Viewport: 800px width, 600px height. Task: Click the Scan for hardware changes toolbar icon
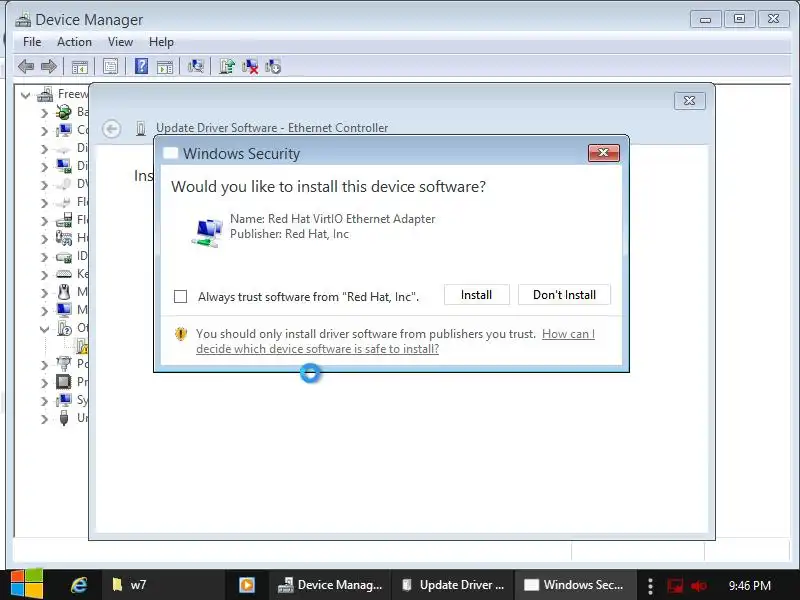pos(195,66)
